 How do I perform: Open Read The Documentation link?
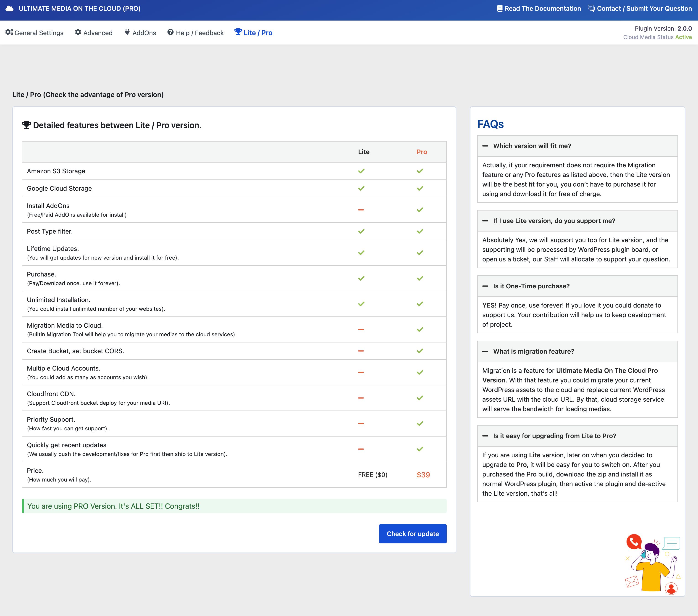tap(539, 8)
